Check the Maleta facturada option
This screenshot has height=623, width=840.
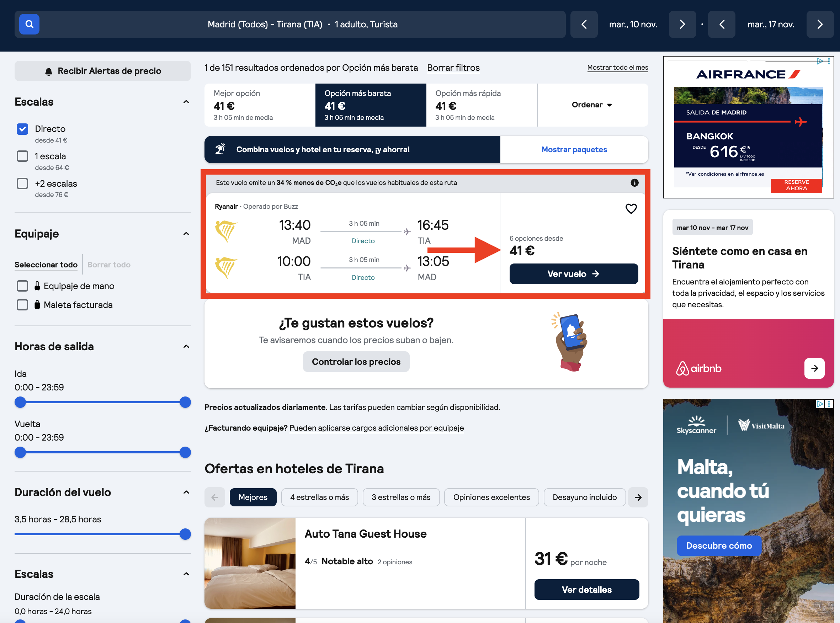(x=22, y=305)
